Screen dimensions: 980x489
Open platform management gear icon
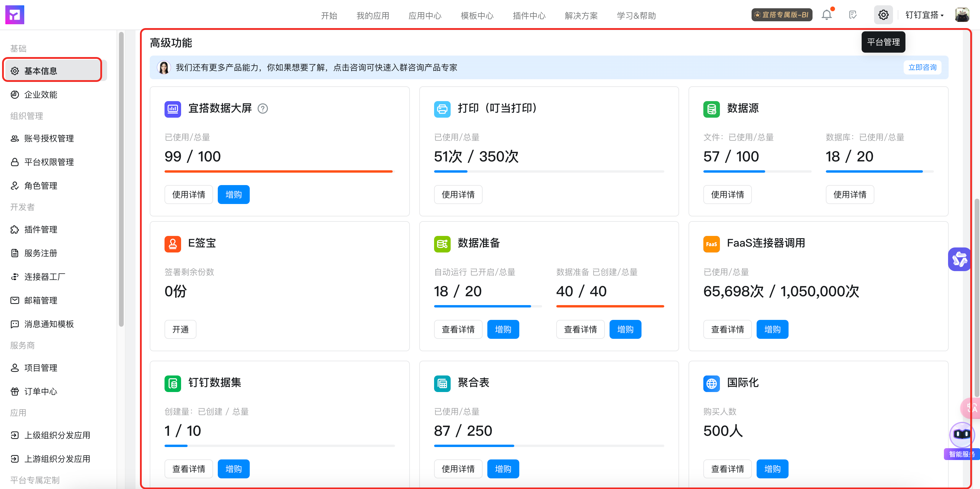point(883,15)
